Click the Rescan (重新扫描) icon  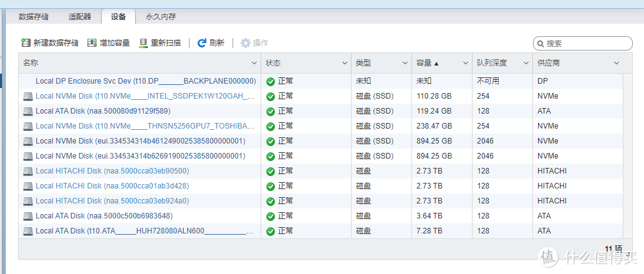tap(143, 43)
